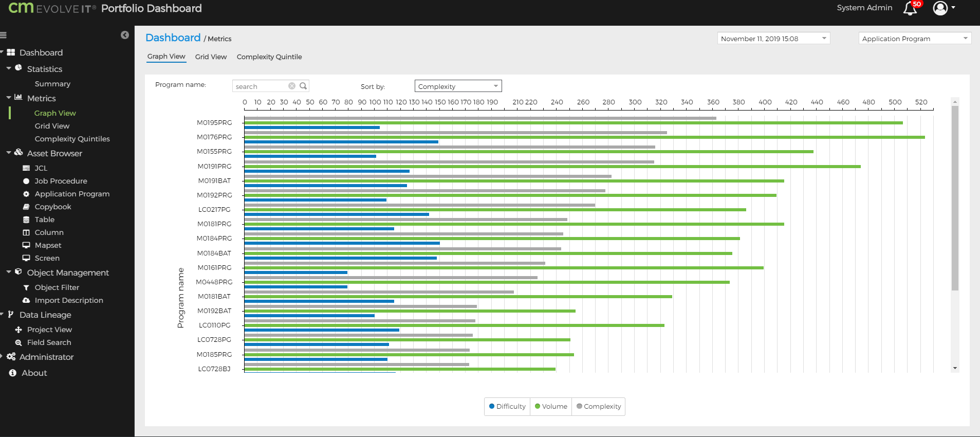Click the Screen monitor icon
The height and width of the screenshot is (437, 980).
26,258
